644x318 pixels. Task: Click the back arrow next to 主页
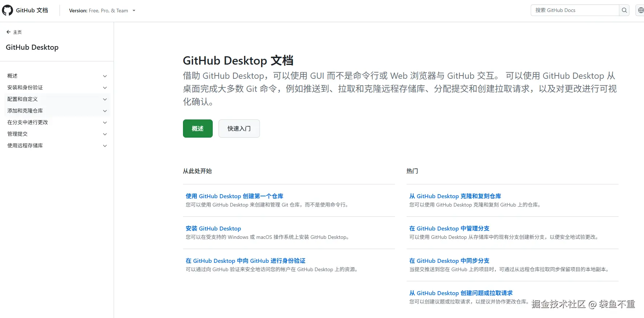tap(8, 32)
